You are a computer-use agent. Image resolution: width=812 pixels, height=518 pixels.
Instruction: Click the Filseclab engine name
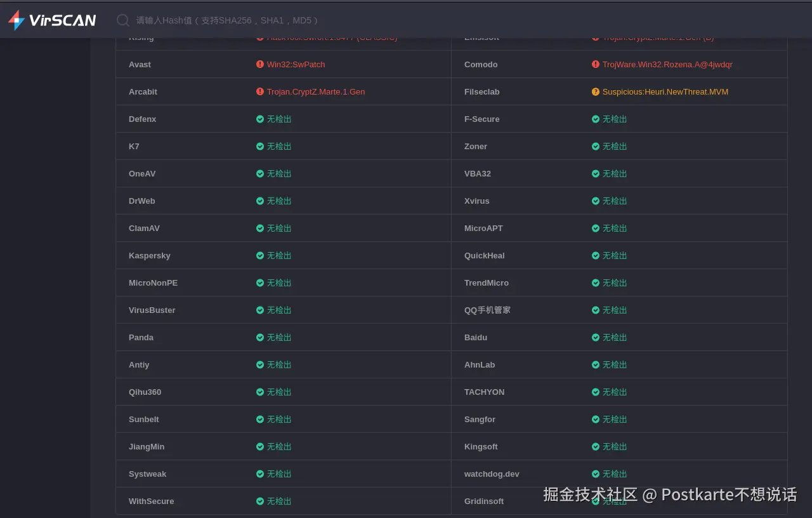[482, 92]
